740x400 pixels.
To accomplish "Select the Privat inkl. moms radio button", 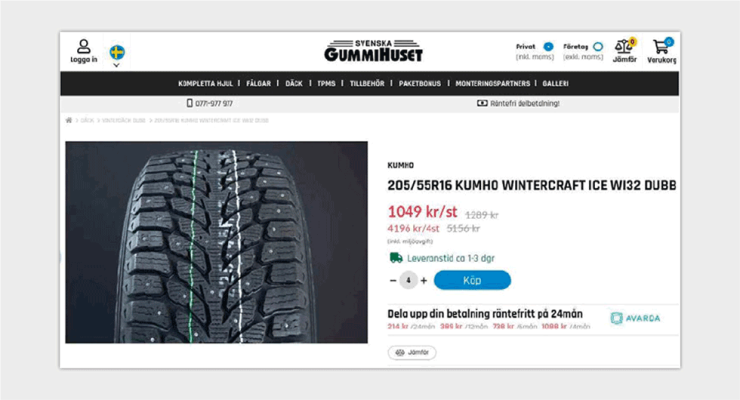I will tap(548, 47).
